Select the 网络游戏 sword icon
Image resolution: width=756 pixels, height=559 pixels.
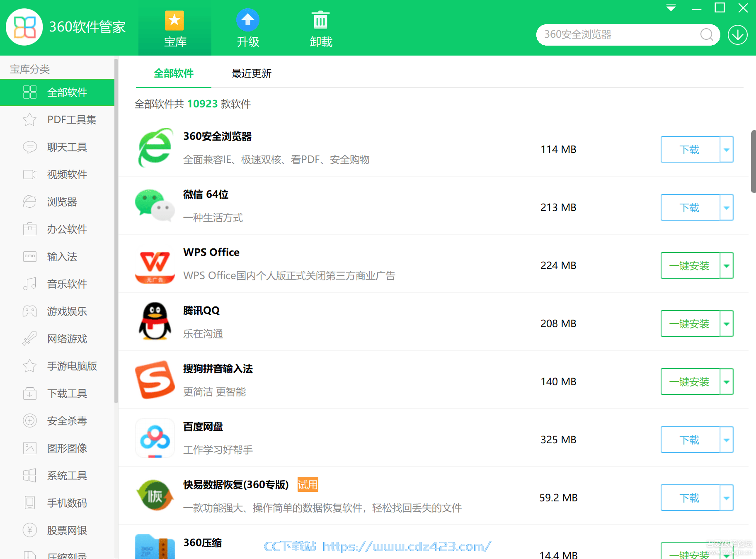point(30,339)
